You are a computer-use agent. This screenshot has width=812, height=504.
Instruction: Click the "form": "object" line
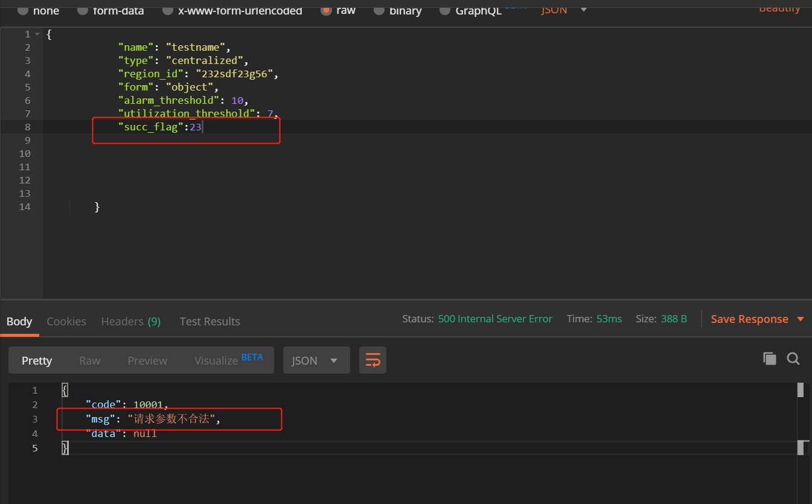point(168,87)
